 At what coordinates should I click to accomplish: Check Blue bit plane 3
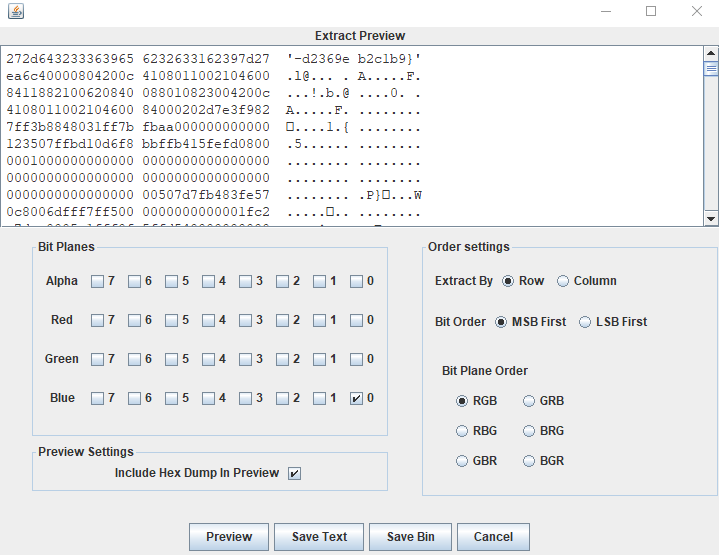coord(245,398)
